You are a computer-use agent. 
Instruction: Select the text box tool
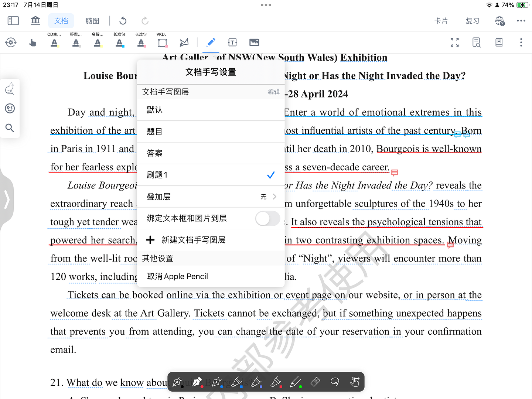click(232, 42)
